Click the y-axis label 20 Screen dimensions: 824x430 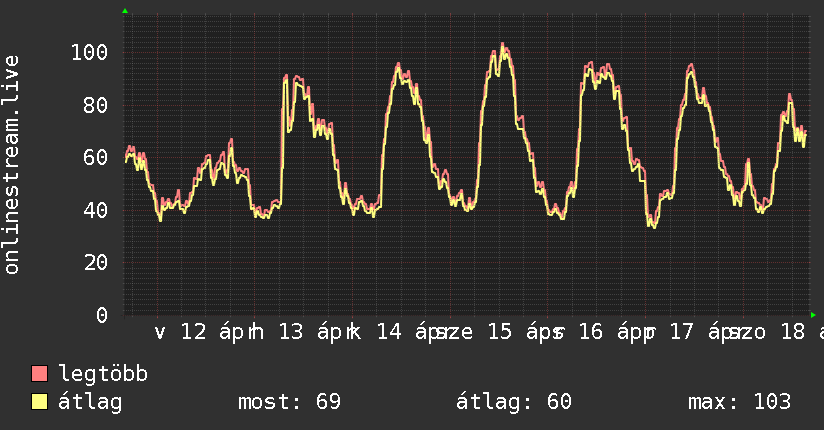[x=96, y=262]
